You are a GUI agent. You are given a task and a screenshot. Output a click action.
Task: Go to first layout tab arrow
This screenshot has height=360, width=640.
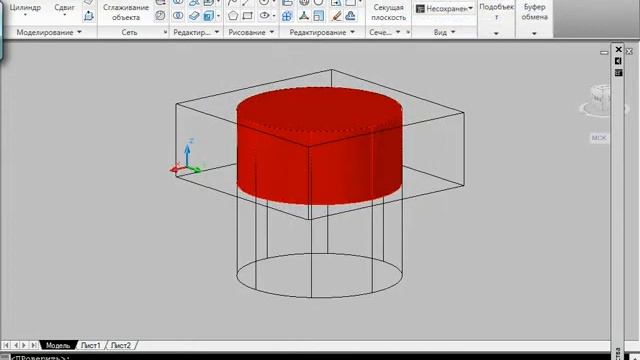coord(6,345)
